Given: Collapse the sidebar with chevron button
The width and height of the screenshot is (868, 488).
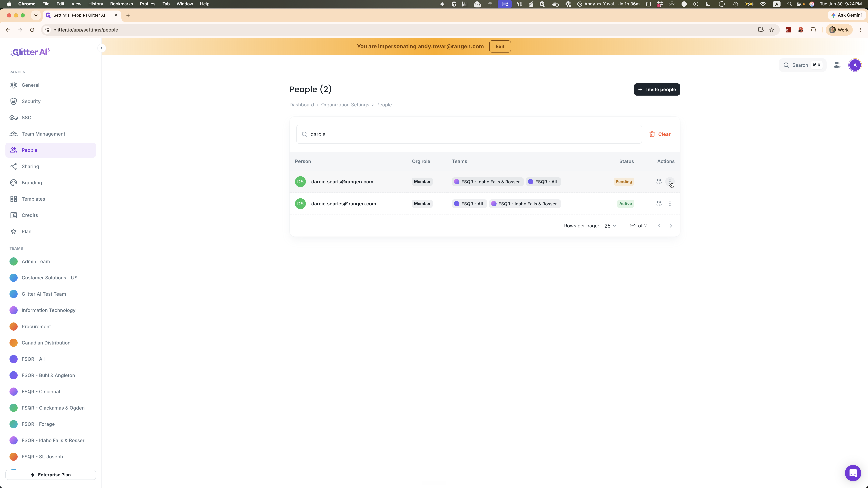Looking at the screenshot, I should tap(101, 48).
